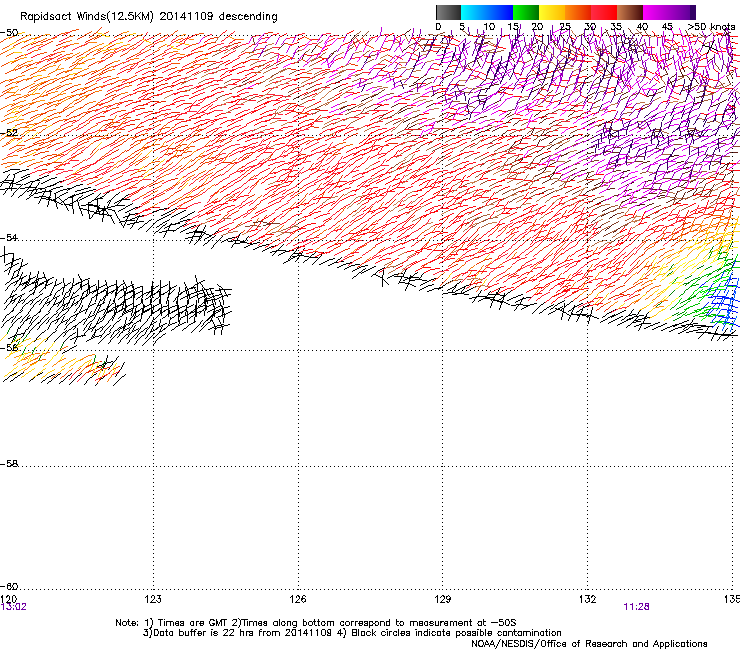Image resolution: width=740 pixels, height=650 pixels.
Task: Click the -56 latitude axis label
Action: pyautogui.click(x=9, y=347)
